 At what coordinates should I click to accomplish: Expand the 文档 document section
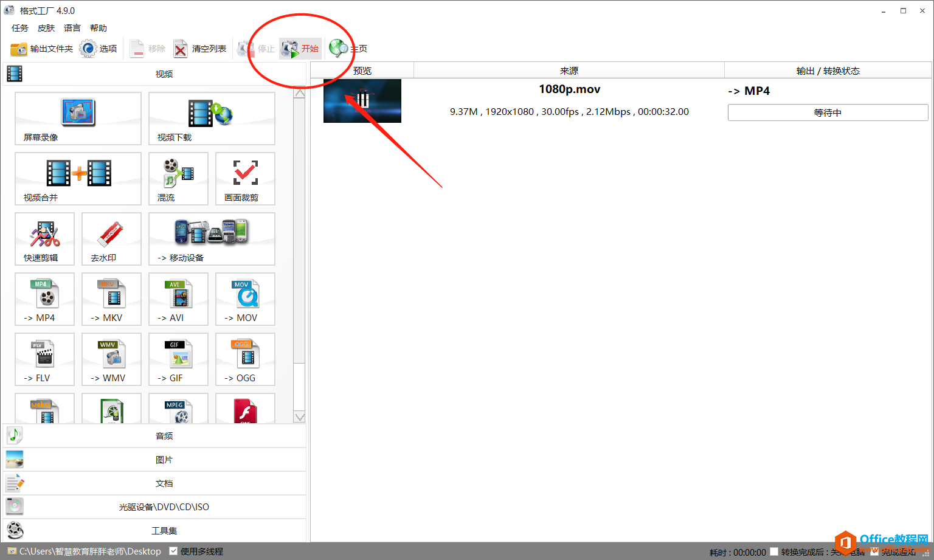pos(154,483)
